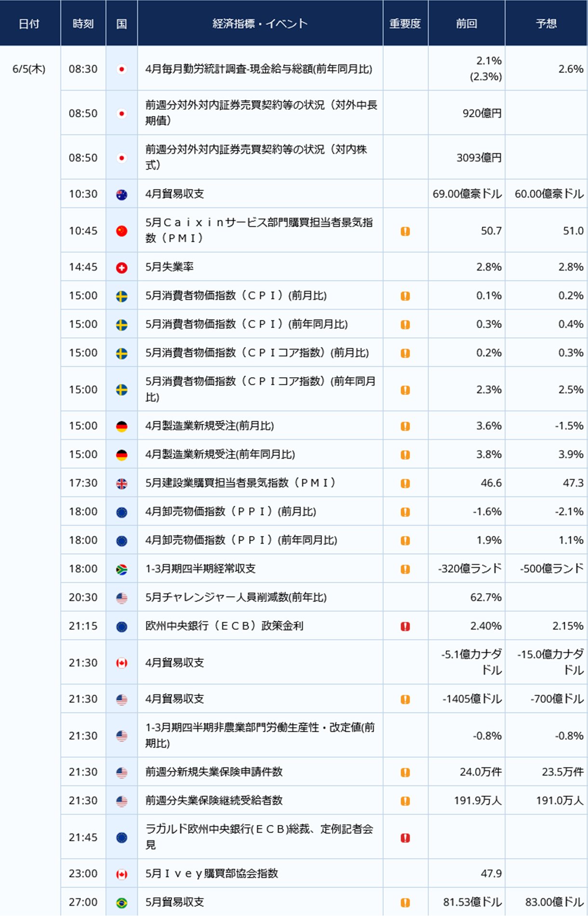Click Canada flag in the Ivey 購買部協会指数 row
This screenshot has height=916, width=588.
click(121, 874)
